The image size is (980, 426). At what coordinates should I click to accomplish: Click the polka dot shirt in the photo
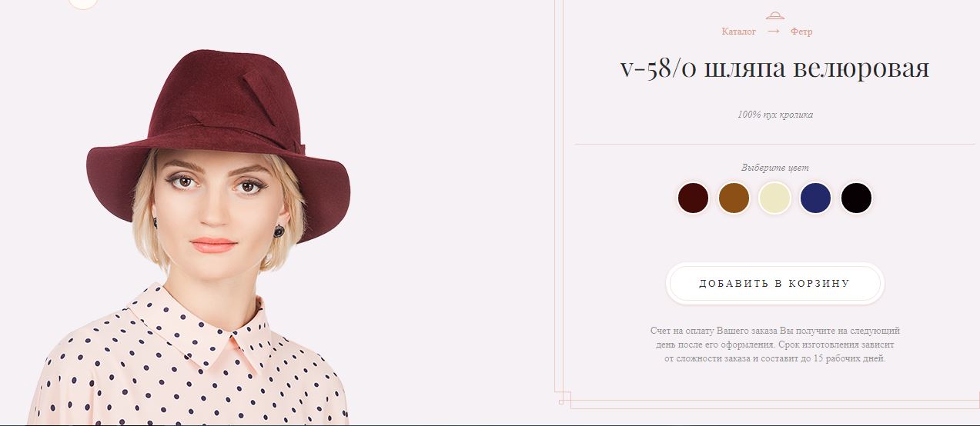click(192, 361)
